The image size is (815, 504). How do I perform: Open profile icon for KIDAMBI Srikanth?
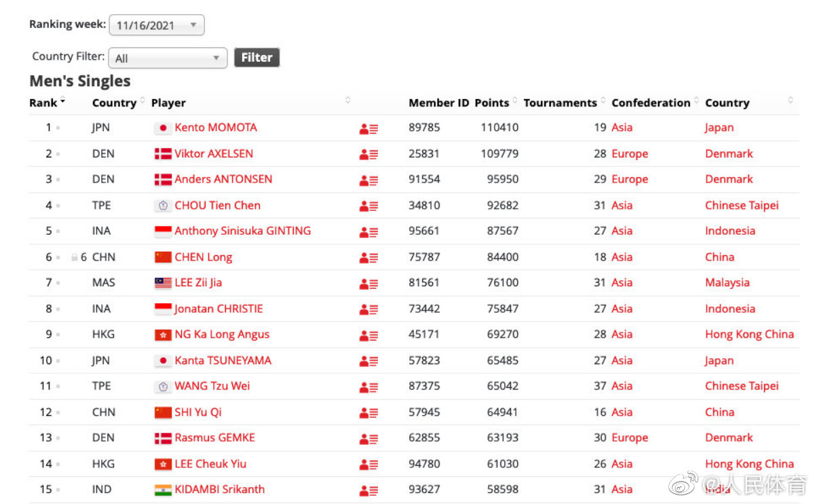pyautogui.click(x=368, y=490)
